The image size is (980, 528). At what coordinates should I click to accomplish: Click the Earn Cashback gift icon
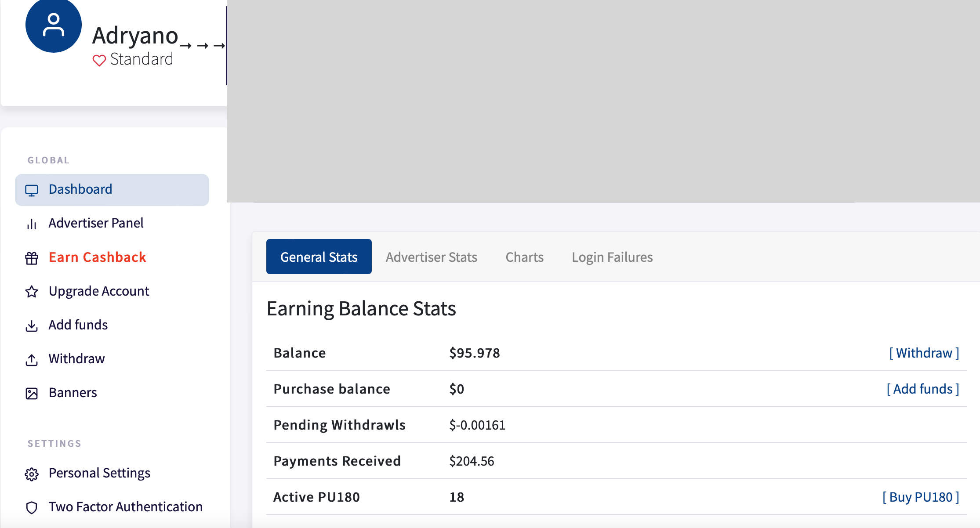(x=32, y=258)
